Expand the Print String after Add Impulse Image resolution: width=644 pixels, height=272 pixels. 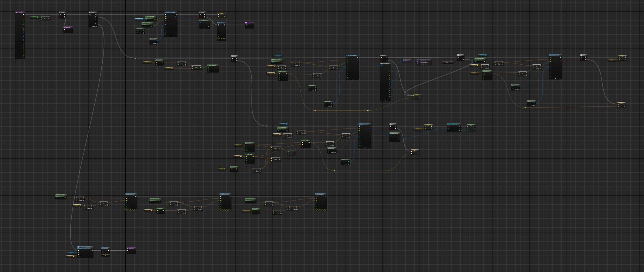[x=106, y=255]
